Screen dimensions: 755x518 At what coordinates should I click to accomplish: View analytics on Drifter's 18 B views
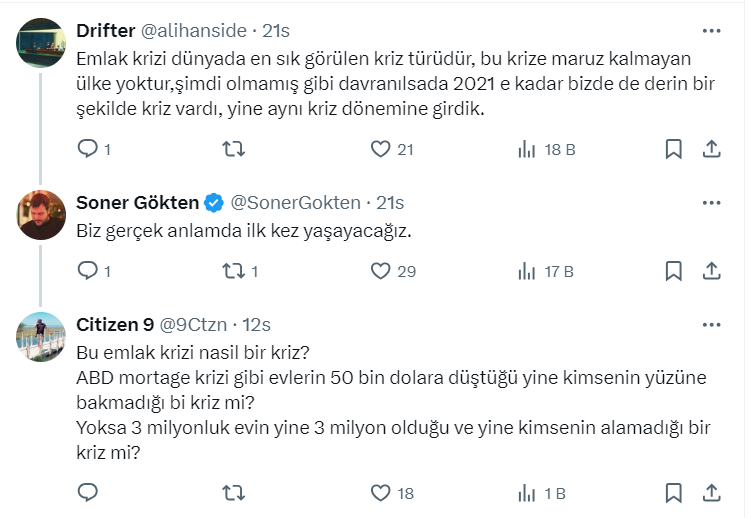[527, 149]
